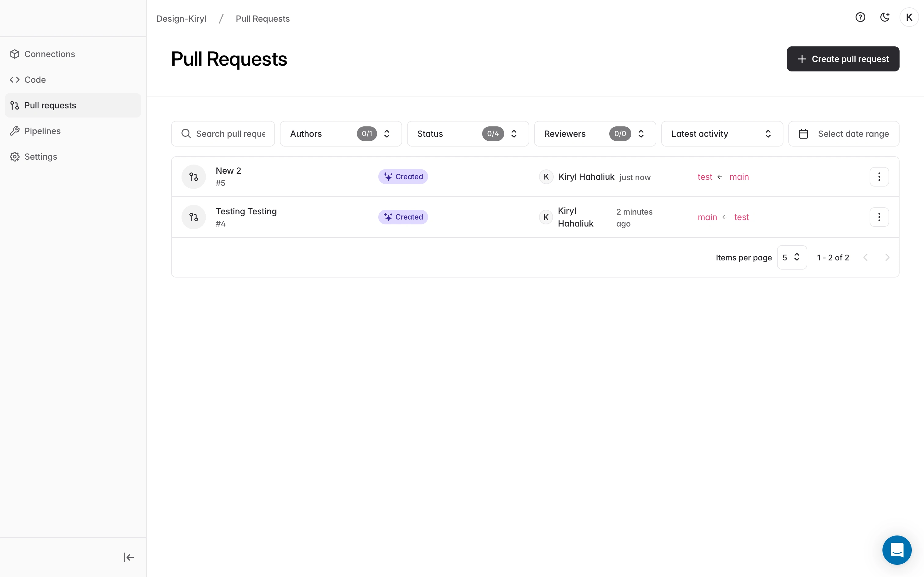Click the Create pull request button

point(843,59)
